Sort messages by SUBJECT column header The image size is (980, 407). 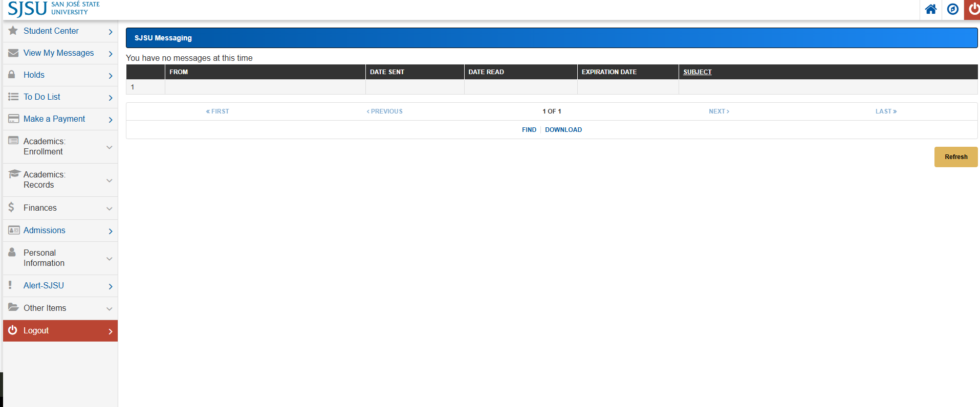coord(698,72)
